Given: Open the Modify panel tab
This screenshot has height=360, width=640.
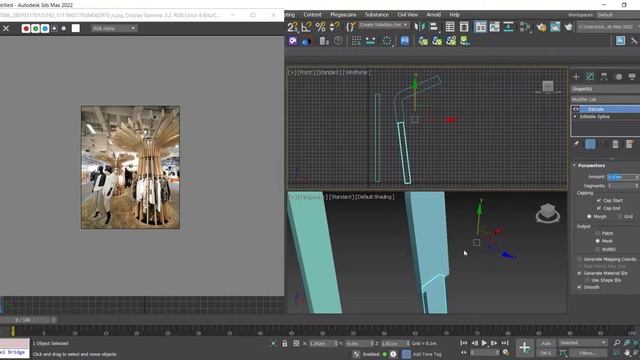Looking at the screenshot, I should coord(590,76).
